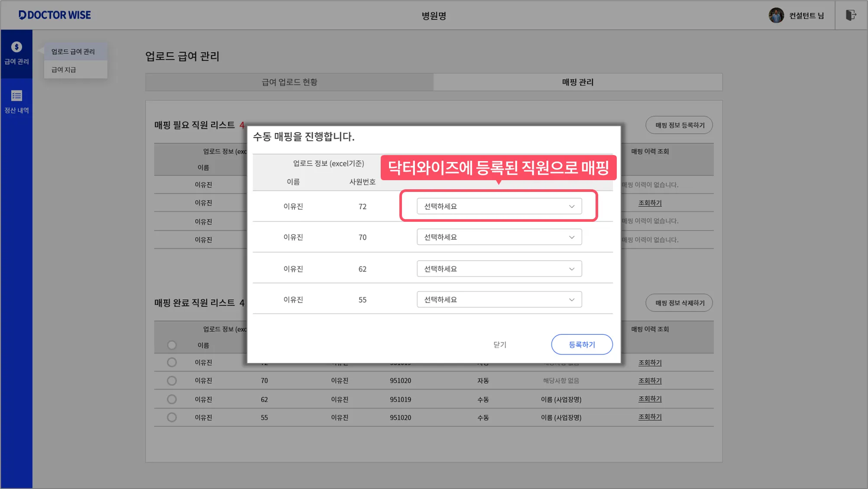Open settlement history list icon
Viewport: 868px width, 489px height.
coord(16,96)
